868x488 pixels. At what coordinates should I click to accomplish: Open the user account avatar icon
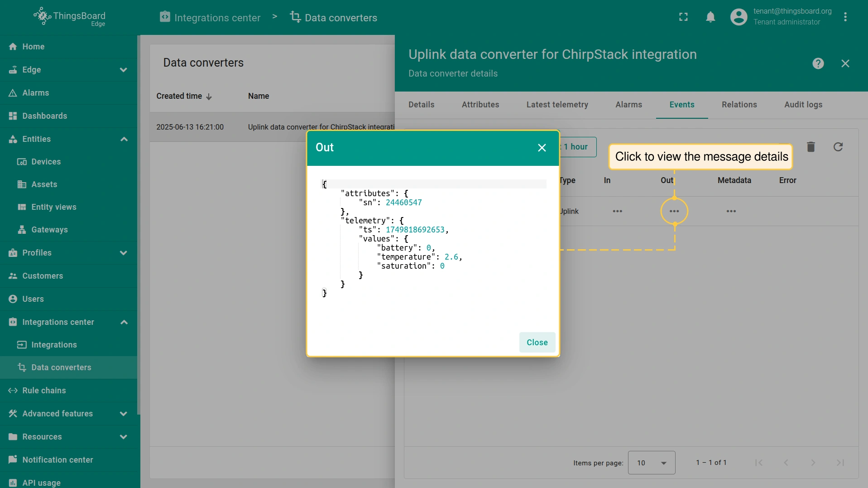tap(739, 17)
